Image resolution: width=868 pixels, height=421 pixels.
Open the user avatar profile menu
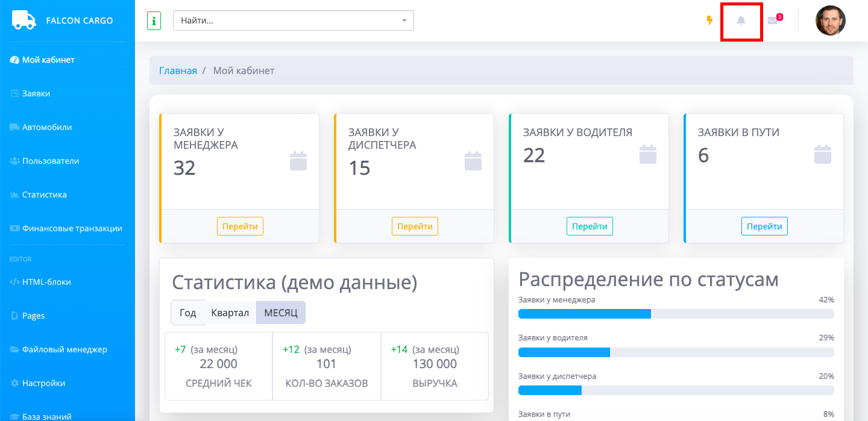tap(830, 20)
